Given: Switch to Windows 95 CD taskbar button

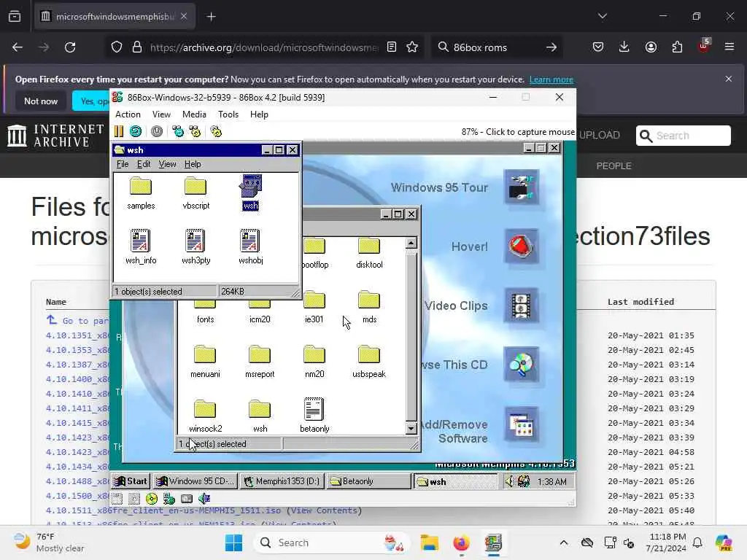Looking at the screenshot, I should [x=196, y=481].
